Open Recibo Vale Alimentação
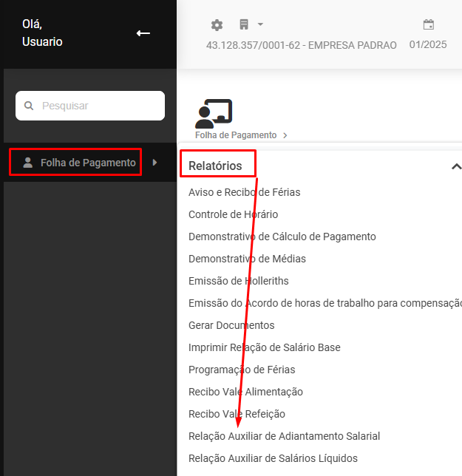 tap(245, 392)
